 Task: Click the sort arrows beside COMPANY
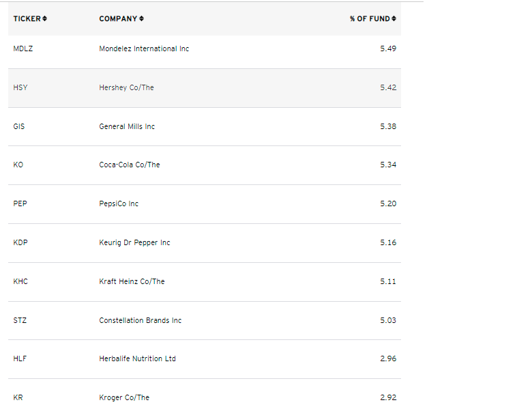[142, 18]
